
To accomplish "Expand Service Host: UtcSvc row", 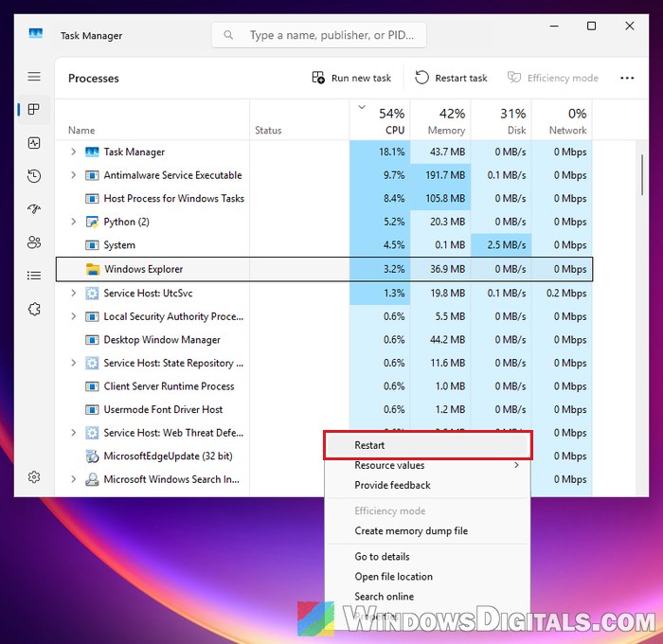I will (73, 293).
